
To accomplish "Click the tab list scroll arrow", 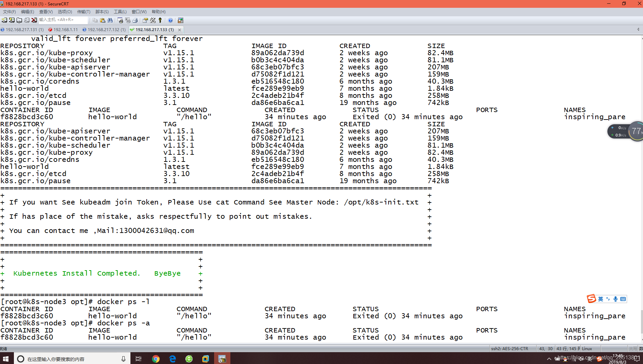I will (x=638, y=29).
